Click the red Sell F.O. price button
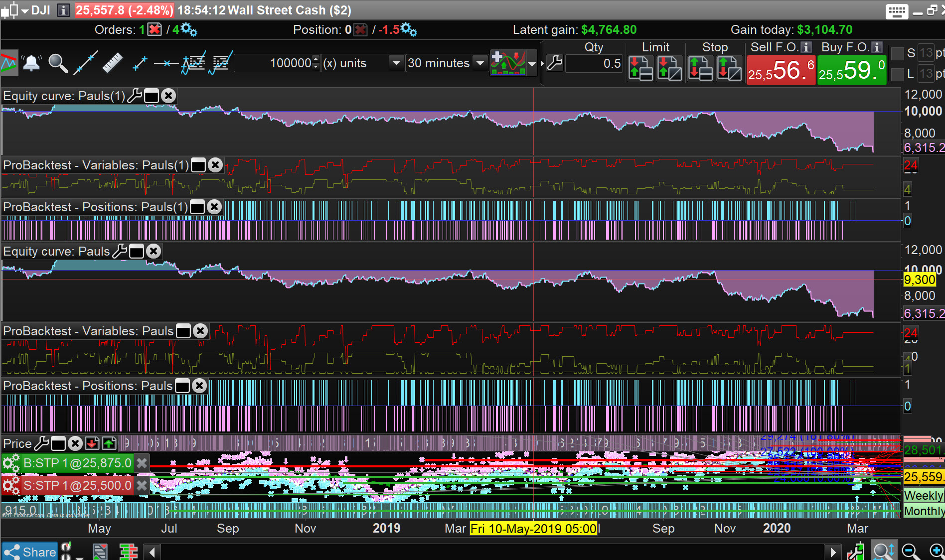945x560 pixels. click(x=781, y=70)
